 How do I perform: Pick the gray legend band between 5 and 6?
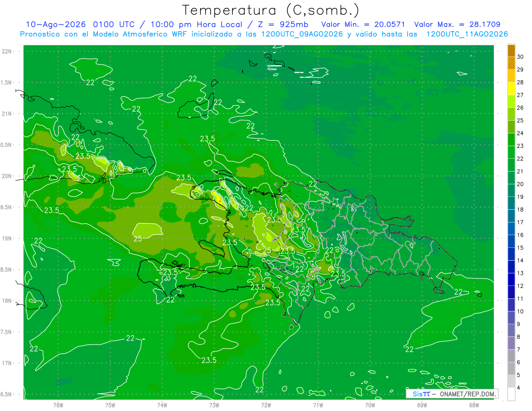tap(511, 369)
